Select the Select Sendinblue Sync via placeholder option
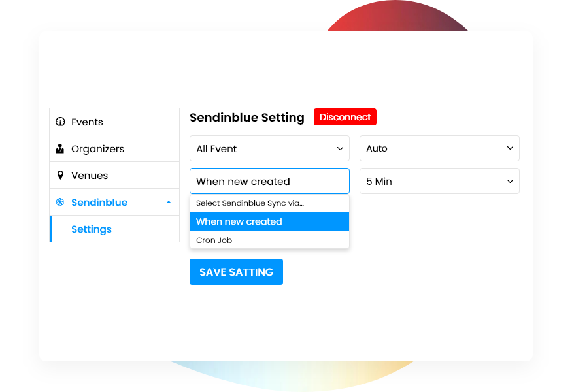572x392 pixels. click(x=269, y=203)
